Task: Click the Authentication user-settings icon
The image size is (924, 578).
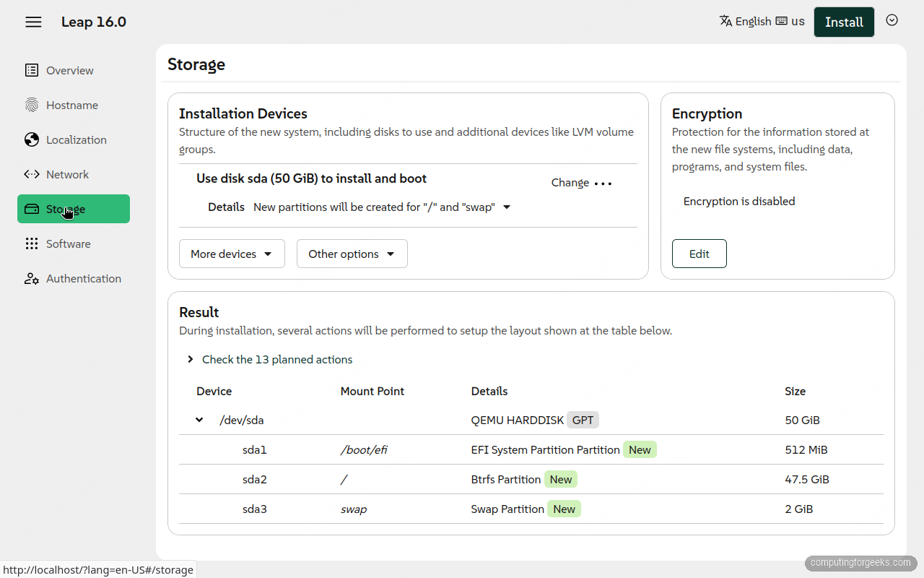Action: [32, 278]
